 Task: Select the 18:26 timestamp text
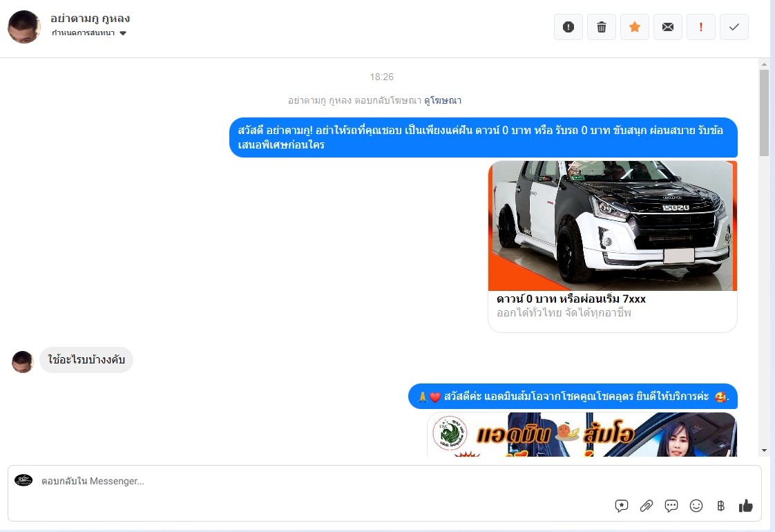381,77
